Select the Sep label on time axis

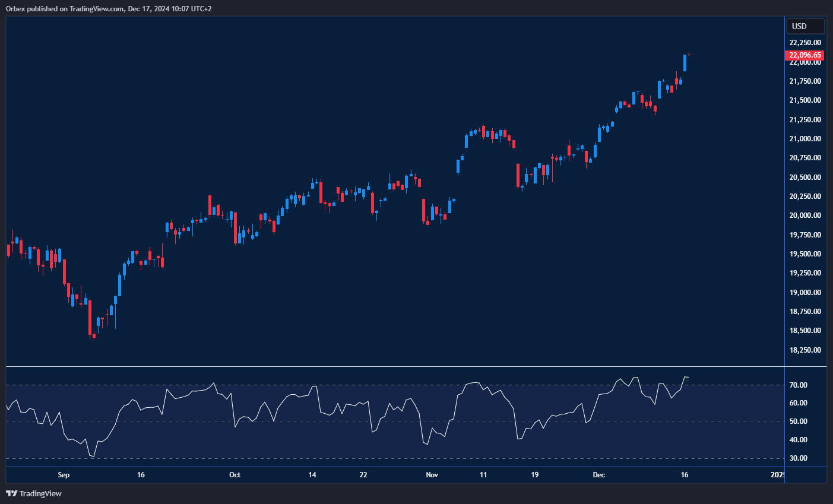(x=64, y=475)
